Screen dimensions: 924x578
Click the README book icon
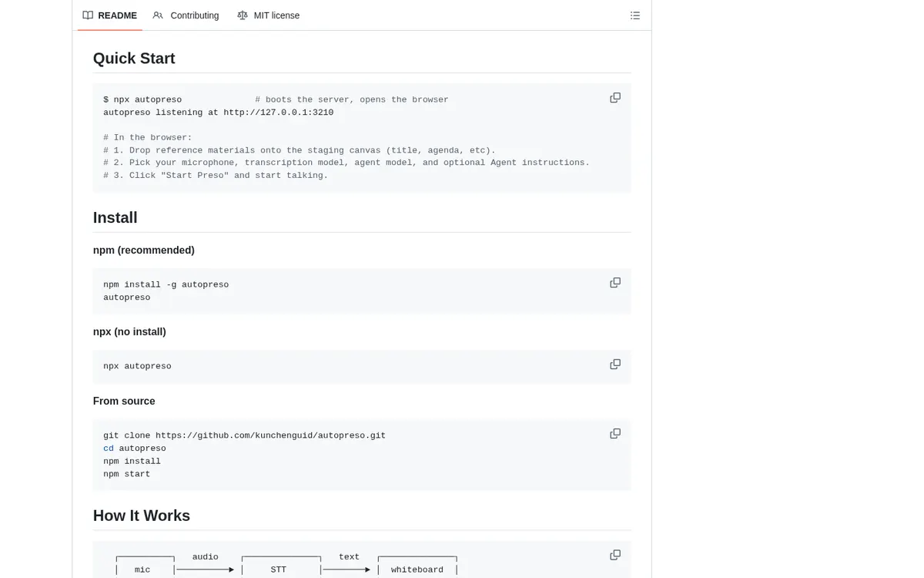pyautogui.click(x=88, y=15)
